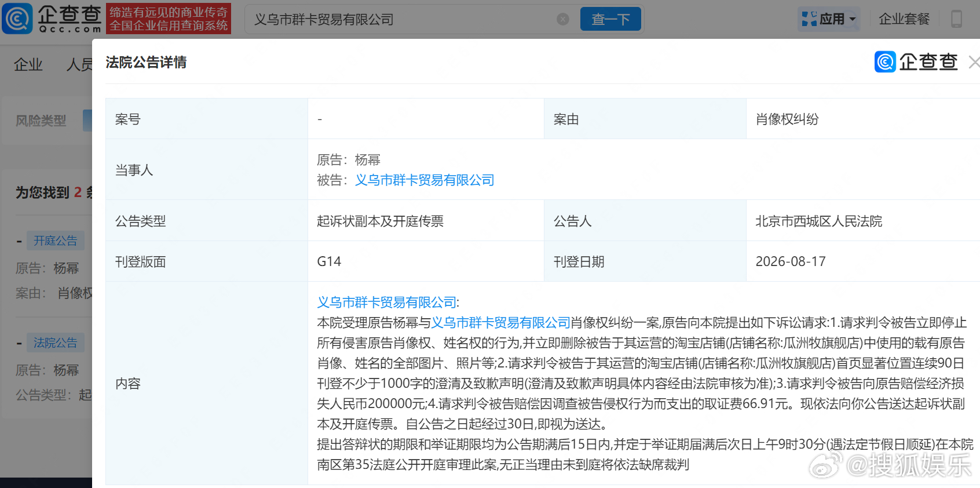Screen dimensions: 980x488
Task: Click the 公告人 column label
Action: click(x=573, y=221)
